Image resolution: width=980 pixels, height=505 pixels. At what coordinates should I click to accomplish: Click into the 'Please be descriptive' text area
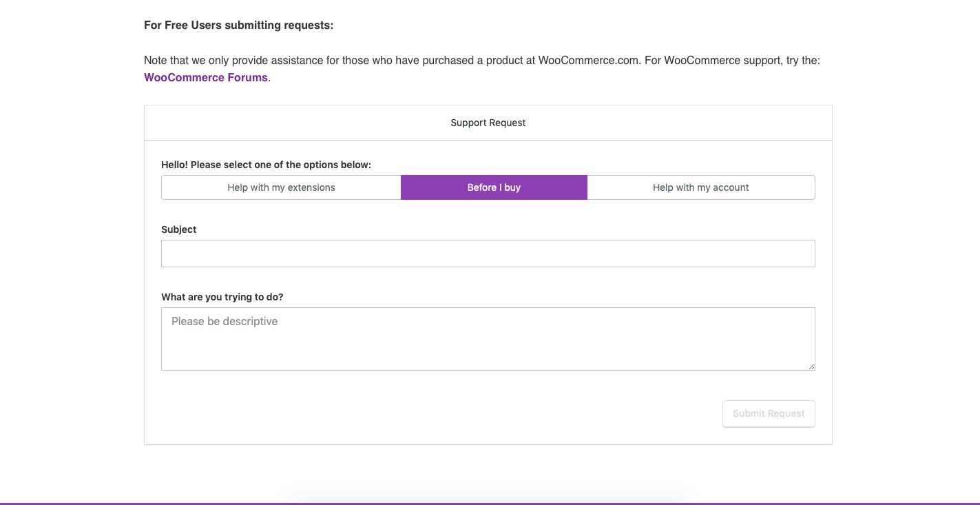coord(488,338)
